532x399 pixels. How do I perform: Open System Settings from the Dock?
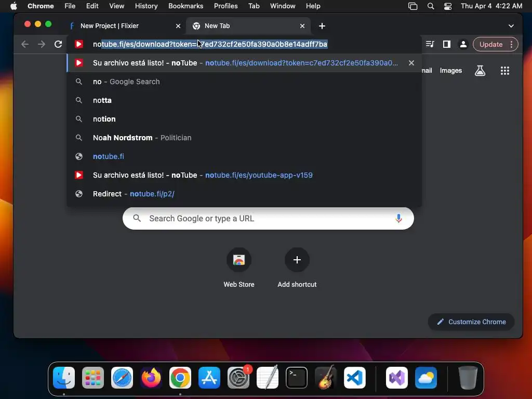(238, 378)
